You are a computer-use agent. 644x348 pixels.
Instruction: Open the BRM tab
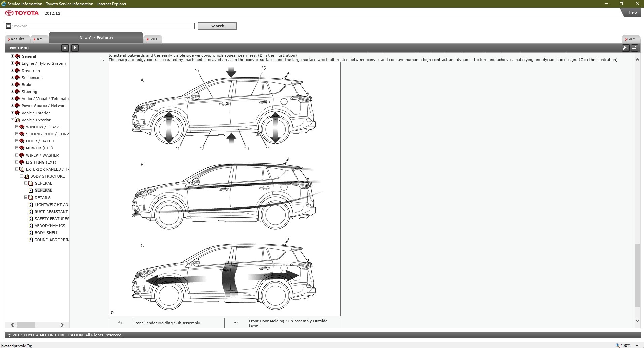tap(631, 39)
